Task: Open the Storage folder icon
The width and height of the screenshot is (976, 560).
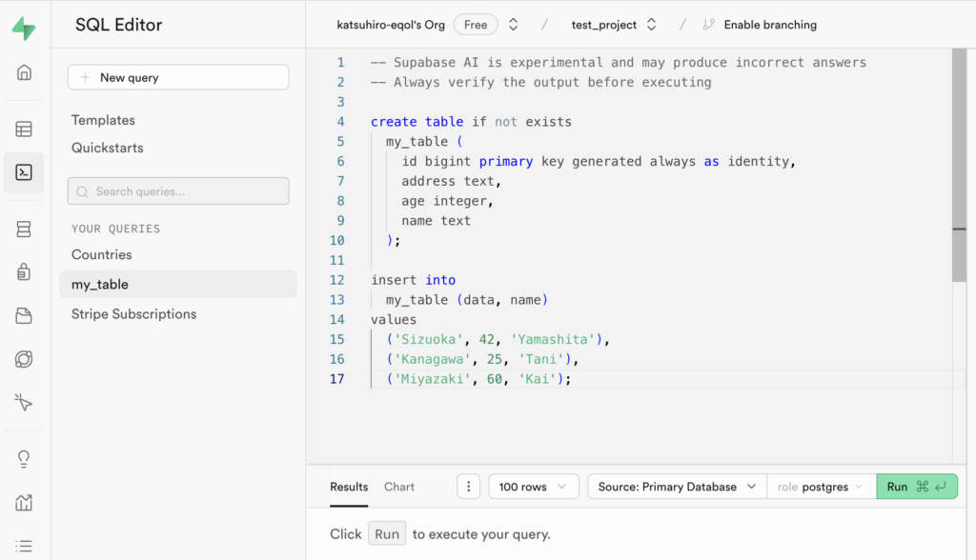Action: (x=24, y=316)
